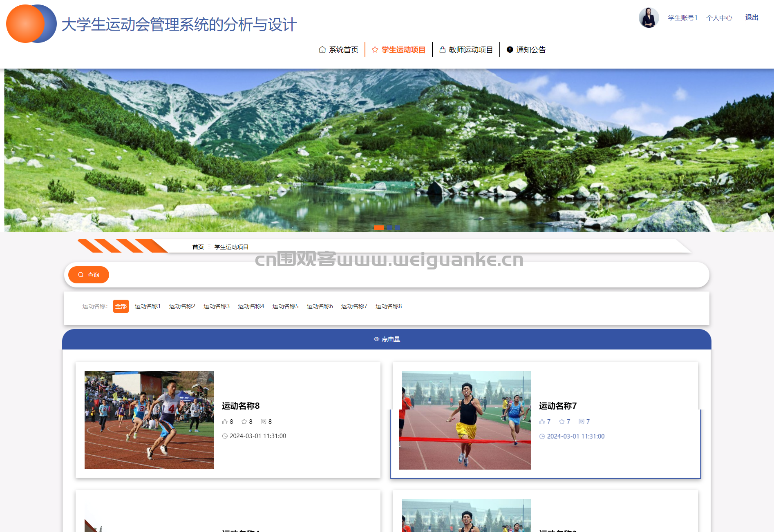Click the home icon beside 系统首页
Image resolution: width=774 pixels, height=532 pixels.
coord(322,50)
